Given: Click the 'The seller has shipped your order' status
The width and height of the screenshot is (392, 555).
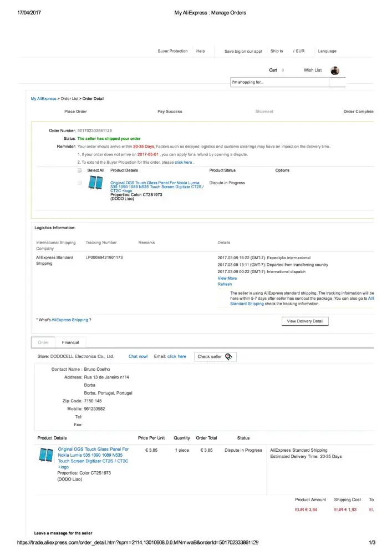Looking at the screenshot, I should point(109,139).
